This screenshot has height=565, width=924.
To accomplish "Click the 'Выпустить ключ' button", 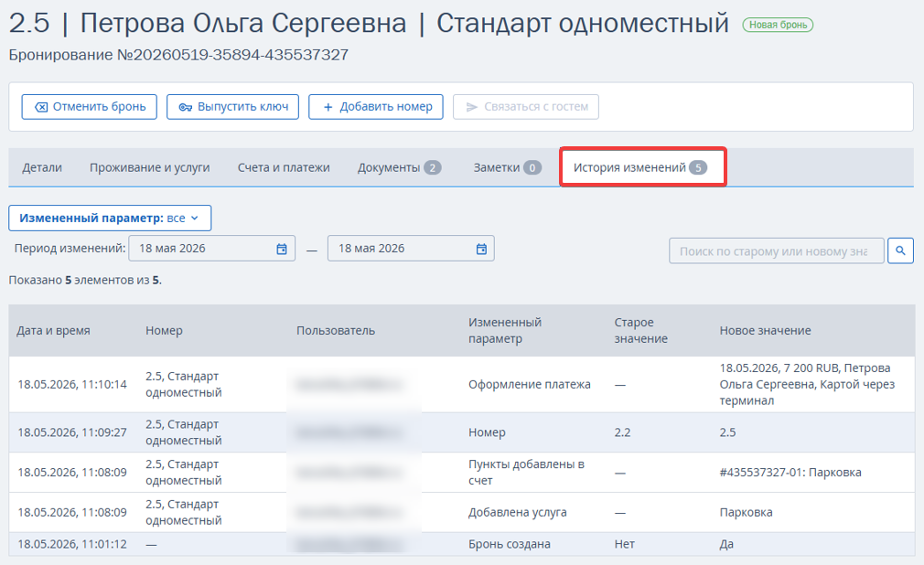I will point(232,107).
